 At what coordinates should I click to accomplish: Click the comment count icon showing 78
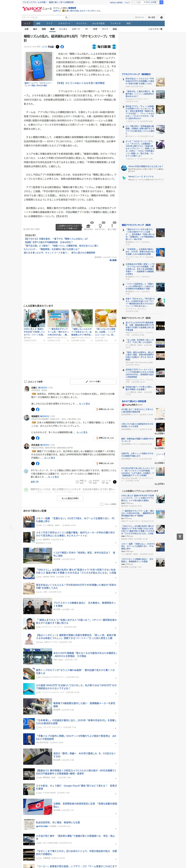(x=44, y=47)
